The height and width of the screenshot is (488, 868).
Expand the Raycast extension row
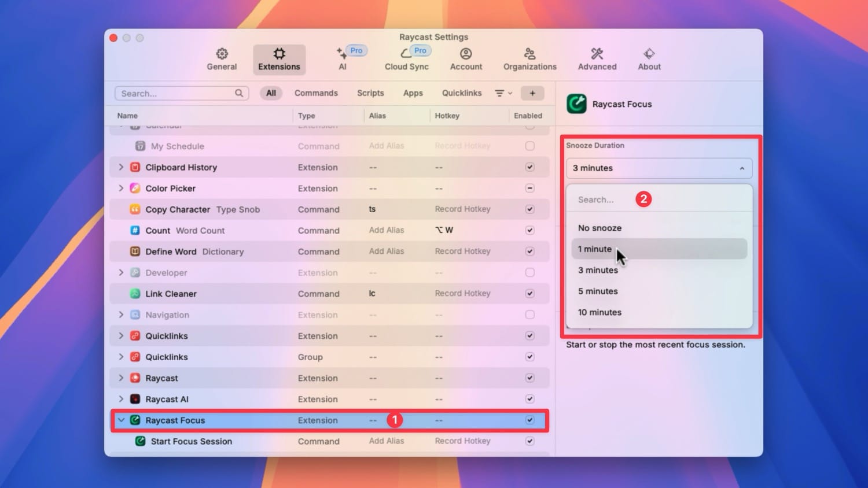coord(121,378)
